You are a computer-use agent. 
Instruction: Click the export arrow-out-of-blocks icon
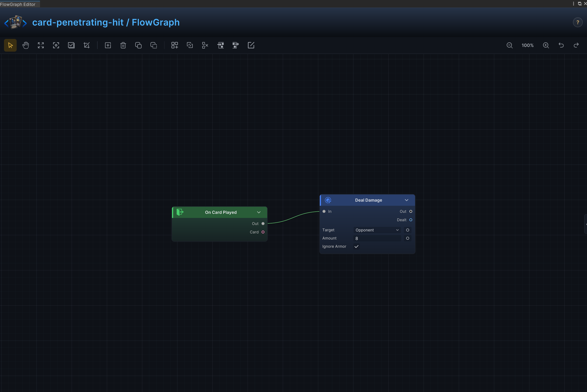[236, 45]
